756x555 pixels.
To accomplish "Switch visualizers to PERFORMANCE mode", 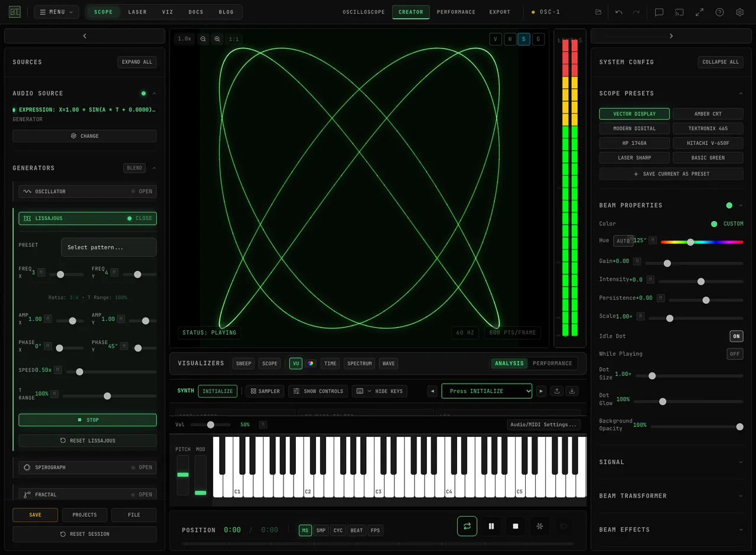I will [552, 363].
